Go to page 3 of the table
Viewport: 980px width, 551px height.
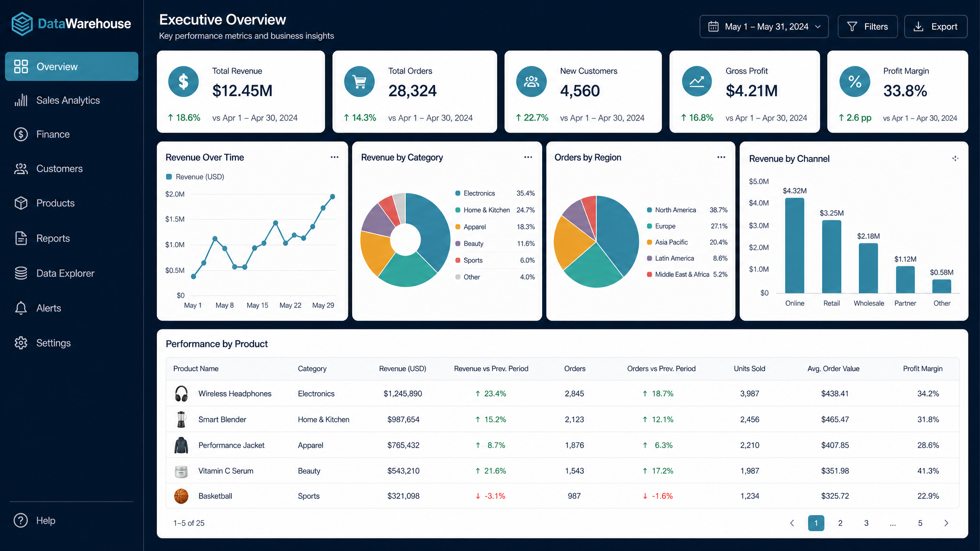[x=866, y=523]
